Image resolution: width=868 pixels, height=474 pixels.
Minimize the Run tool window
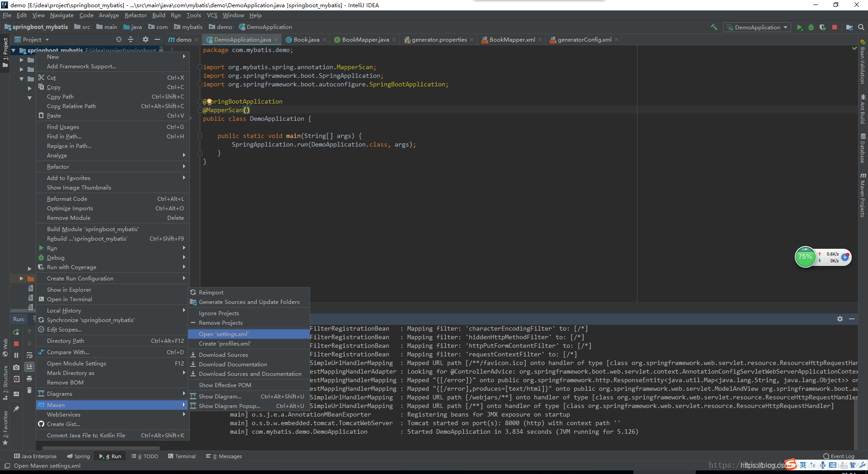click(852, 319)
